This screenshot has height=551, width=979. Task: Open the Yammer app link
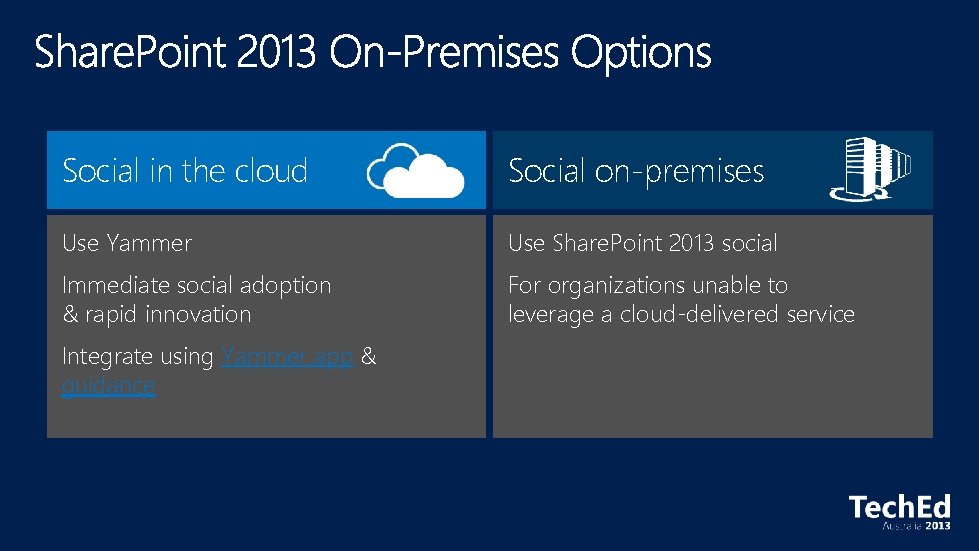tap(288, 357)
